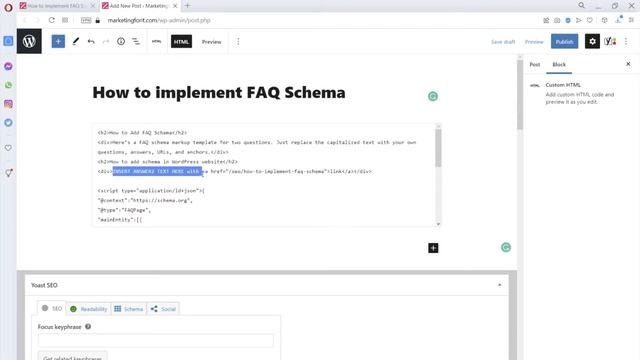Screen dimensions: 640x360
Task: Open the Yoast SEO tab
Action: [x=52, y=309]
